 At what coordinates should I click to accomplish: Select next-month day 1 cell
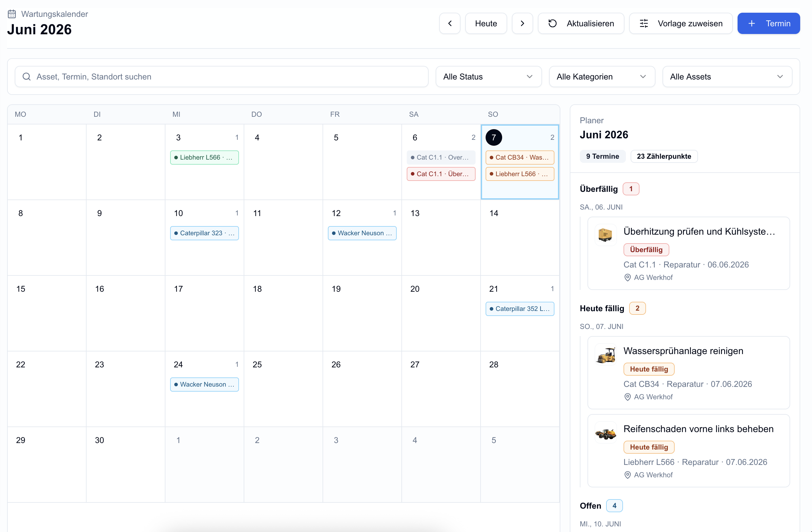pyautogui.click(x=204, y=464)
